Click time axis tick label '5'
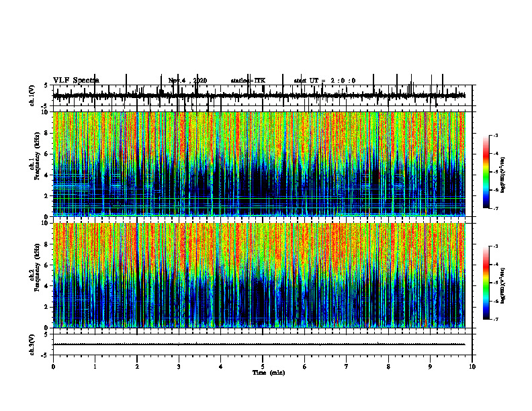 (263, 367)
